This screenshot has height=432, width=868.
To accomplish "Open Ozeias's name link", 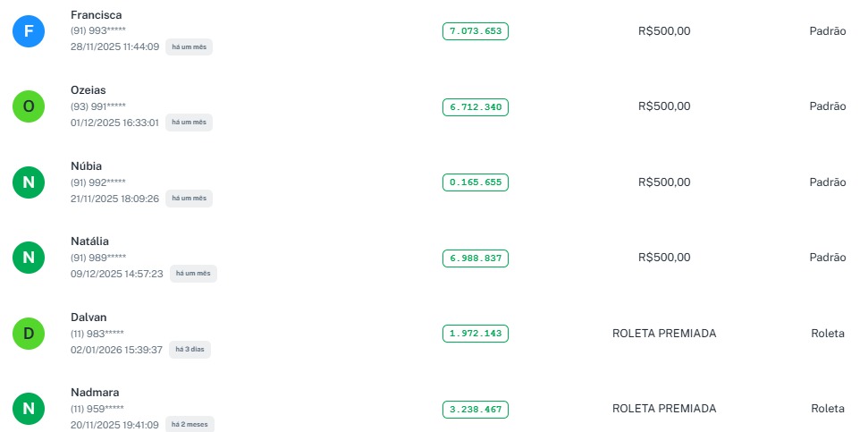I will pyautogui.click(x=88, y=90).
